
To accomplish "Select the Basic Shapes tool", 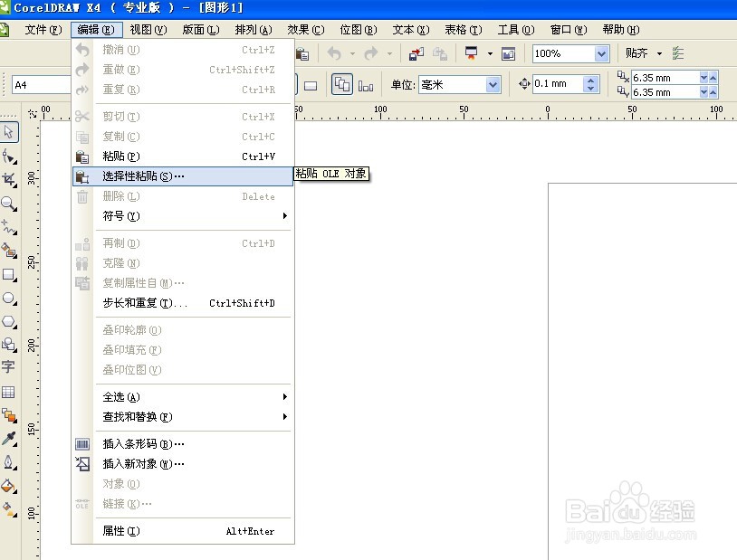I will [9, 345].
